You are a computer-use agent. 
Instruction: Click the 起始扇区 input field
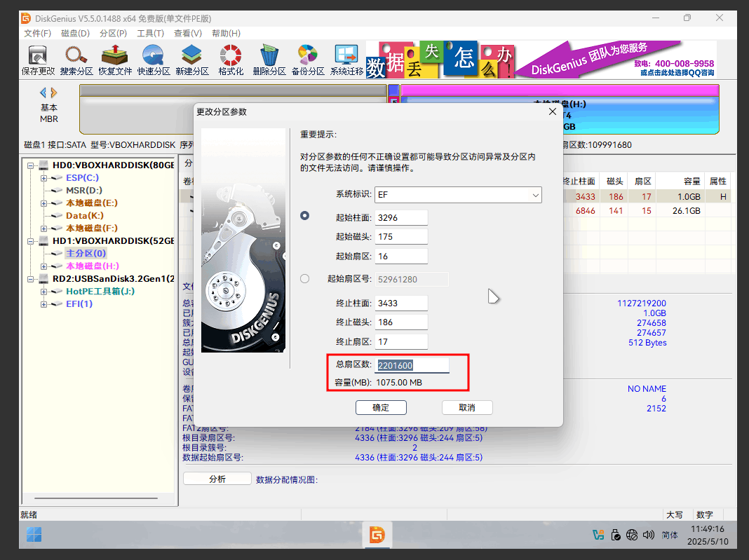point(401,257)
